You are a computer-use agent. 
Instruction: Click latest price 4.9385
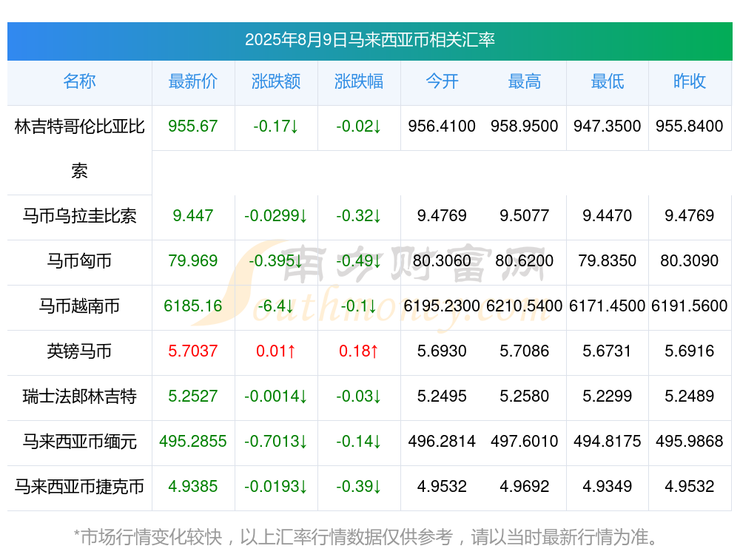[193, 486]
